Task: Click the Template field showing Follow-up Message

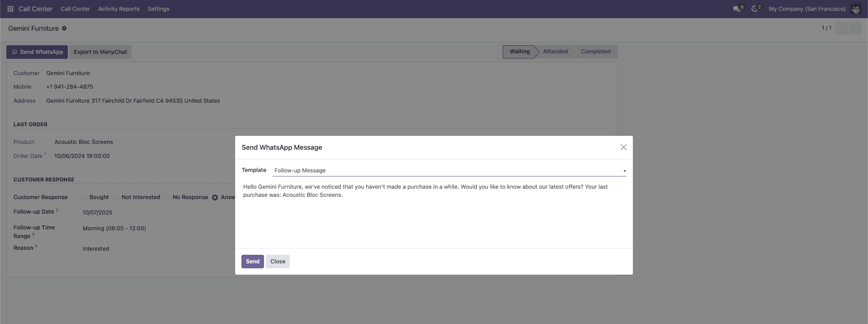Action: [449, 171]
